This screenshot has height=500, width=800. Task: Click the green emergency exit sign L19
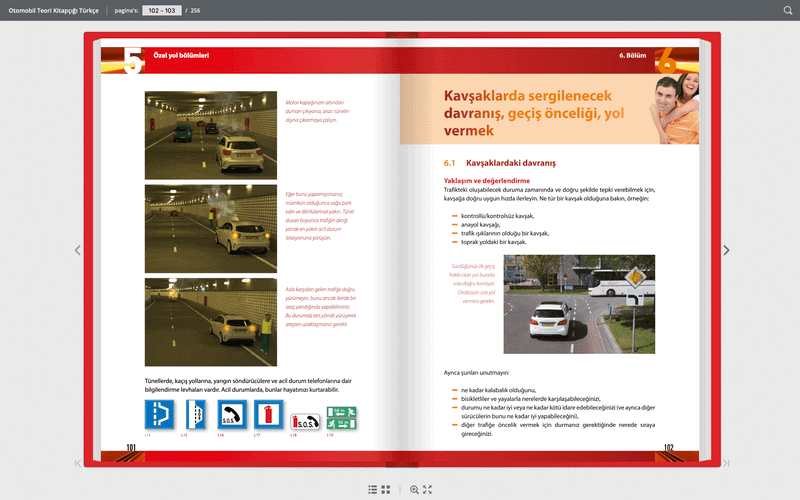(x=341, y=418)
